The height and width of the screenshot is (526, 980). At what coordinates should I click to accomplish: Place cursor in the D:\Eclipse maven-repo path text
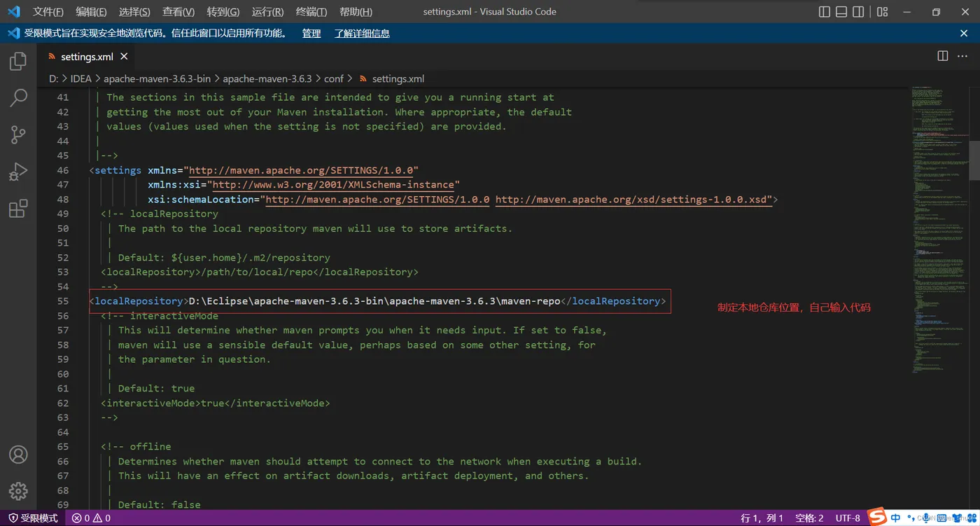[x=374, y=301]
